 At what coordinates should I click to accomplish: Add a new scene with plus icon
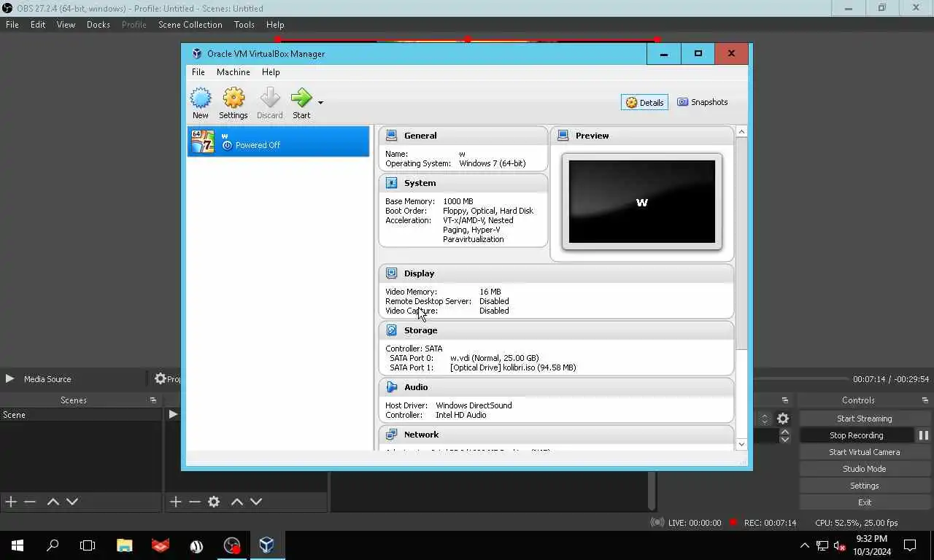(x=11, y=502)
